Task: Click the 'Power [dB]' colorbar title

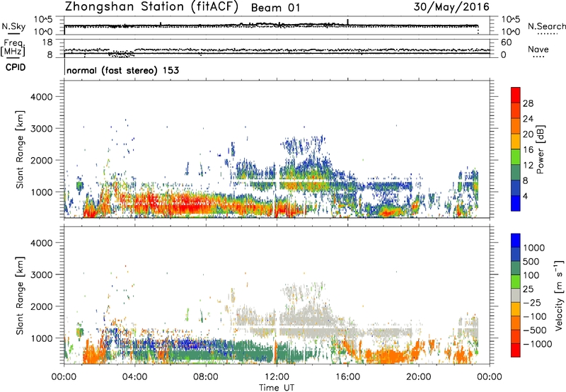Action: [x=540, y=149]
